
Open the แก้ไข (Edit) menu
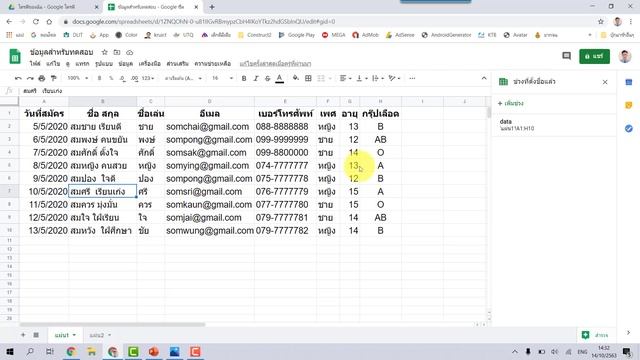[x=53, y=64]
